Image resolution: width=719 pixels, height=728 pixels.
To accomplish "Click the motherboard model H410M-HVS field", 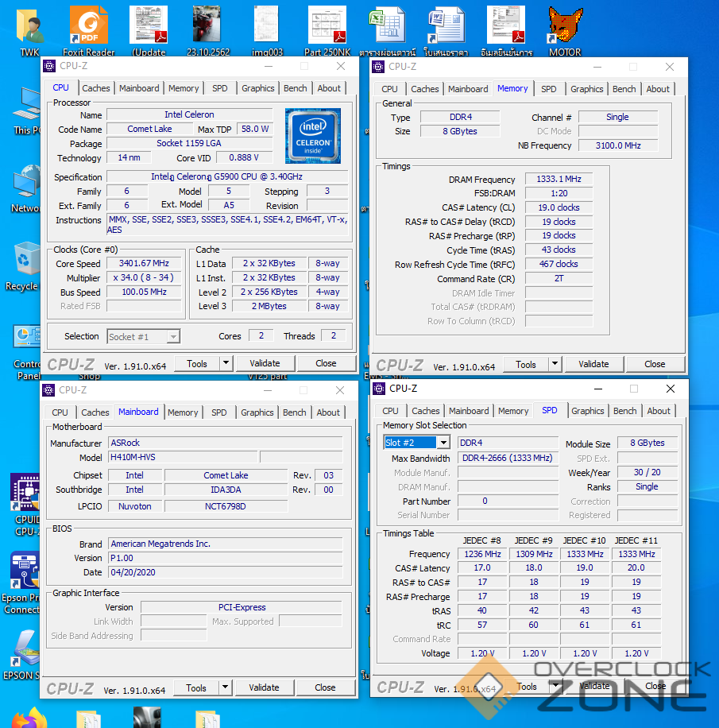I will pyautogui.click(x=184, y=457).
